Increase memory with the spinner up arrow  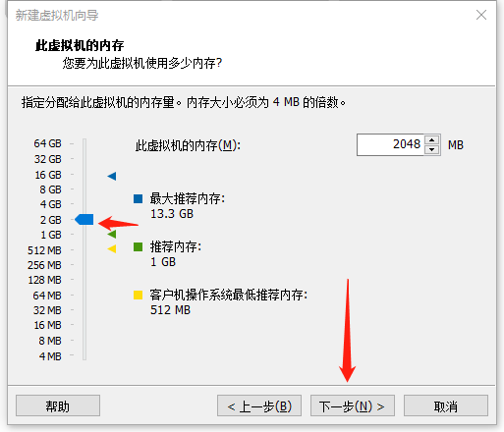pyautogui.click(x=432, y=140)
